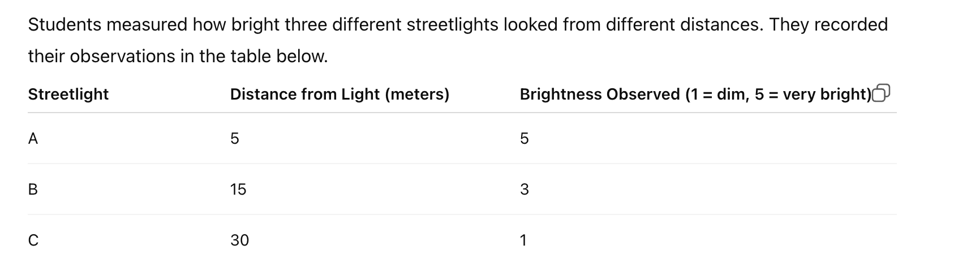Click the distance value 15
The width and height of the screenshot is (980, 275).
pyautogui.click(x=238, y=189)
